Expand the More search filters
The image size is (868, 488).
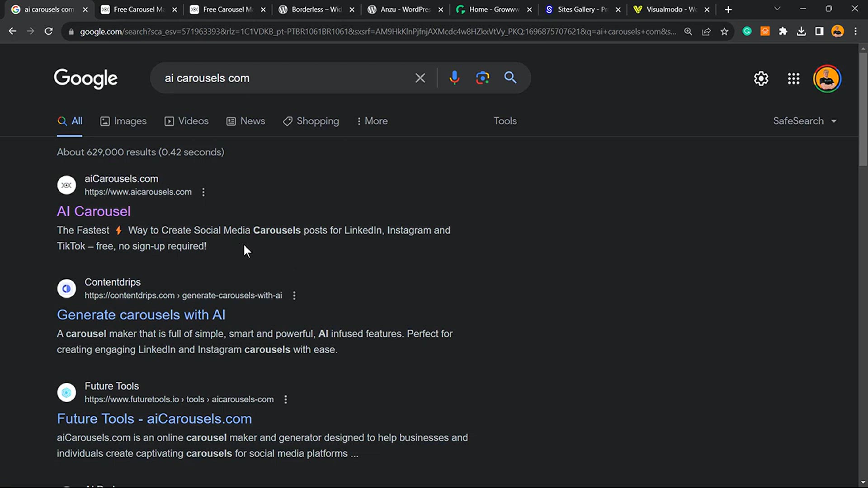coord(372,121)
